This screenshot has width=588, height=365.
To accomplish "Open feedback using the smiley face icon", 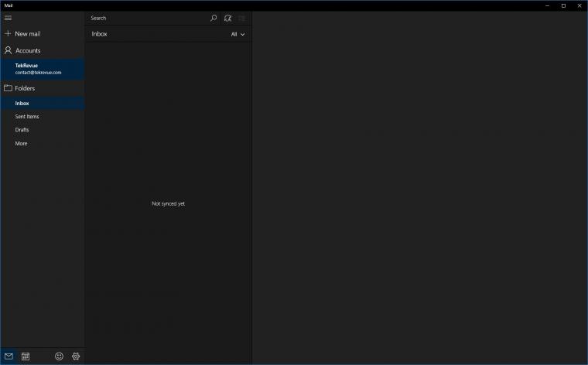I will (x=59, y=356).
